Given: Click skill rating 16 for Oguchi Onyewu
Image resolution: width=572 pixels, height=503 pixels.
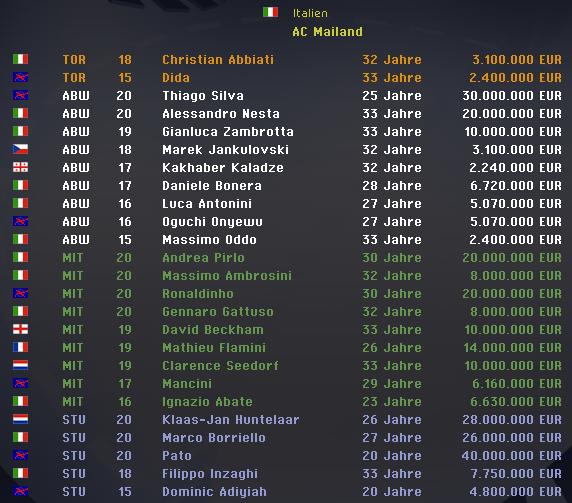Looking at the screenshot, I should tap(125, 221).
